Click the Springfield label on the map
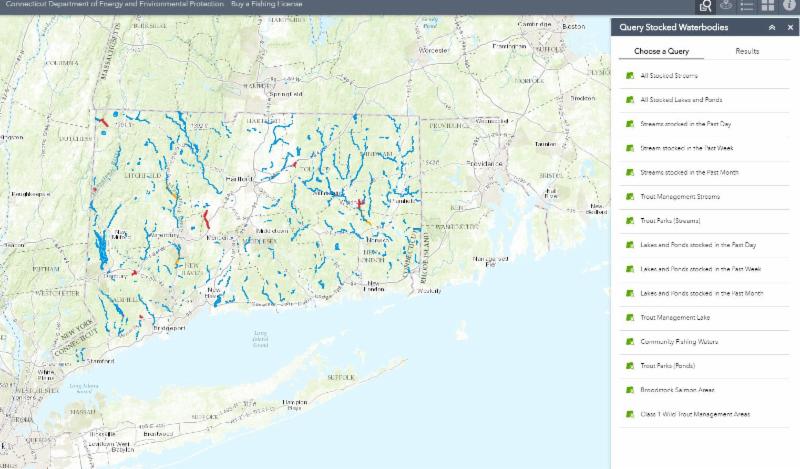800x469 pixels. pos(286,94)
